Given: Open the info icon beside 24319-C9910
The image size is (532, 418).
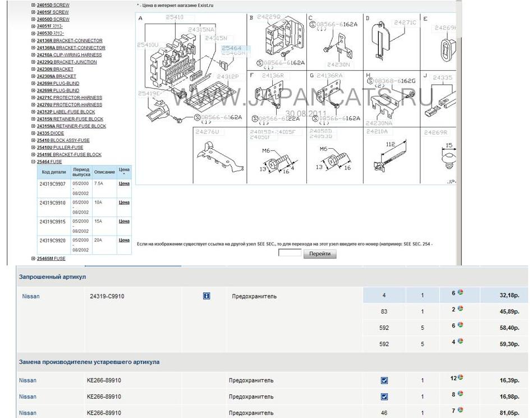Looking at the screenshot, I should click(207, 296).
